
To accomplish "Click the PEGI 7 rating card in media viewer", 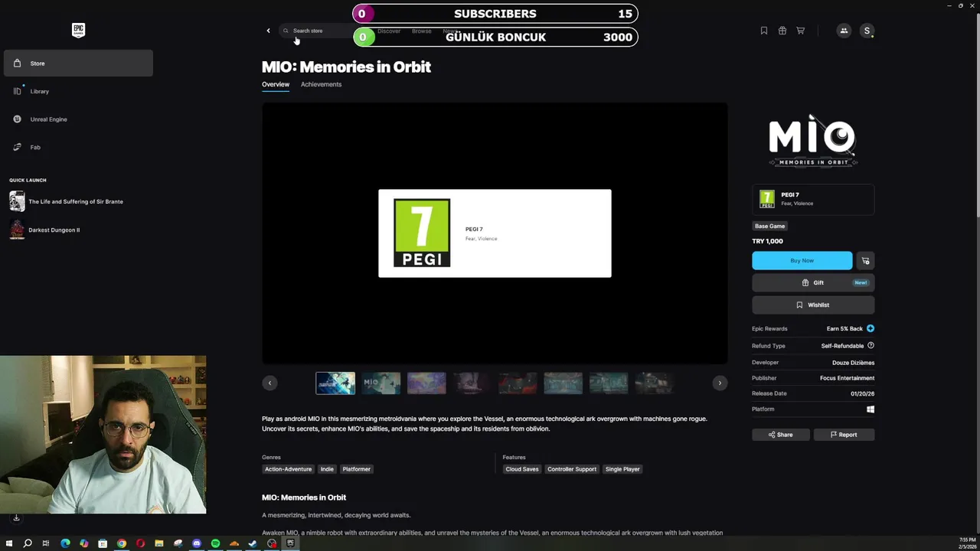I will point(495,233).
